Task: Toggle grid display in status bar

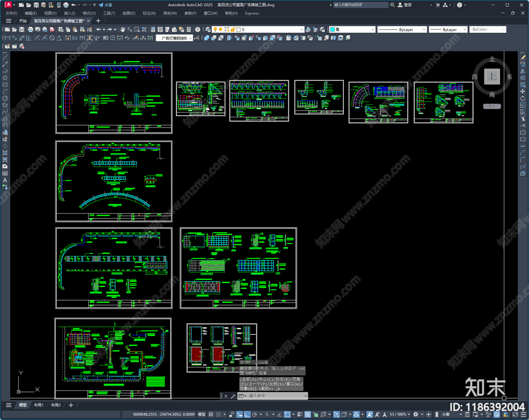Action: point(211,414)
